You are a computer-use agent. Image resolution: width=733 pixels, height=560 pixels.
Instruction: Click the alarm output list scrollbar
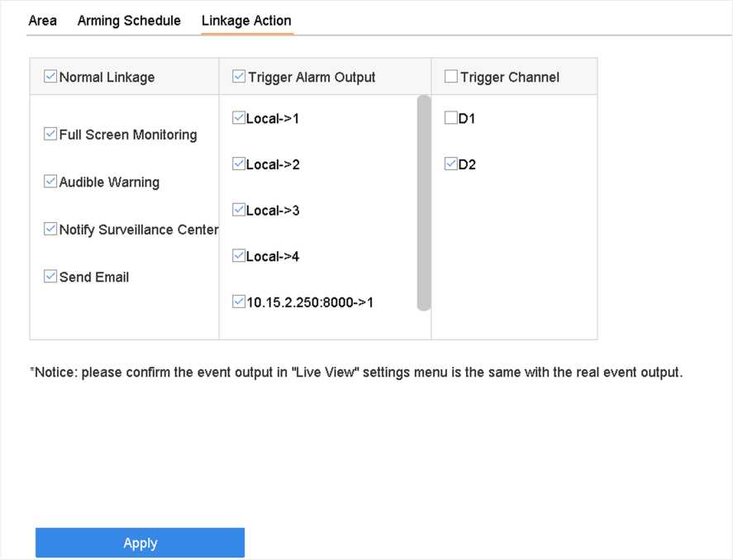tap(424, 202)
